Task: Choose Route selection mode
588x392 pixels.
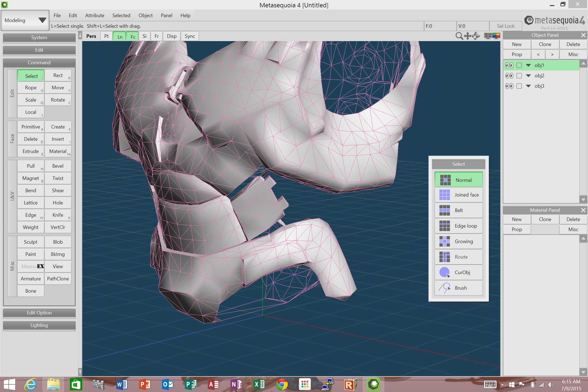Action: pyautogui.click(x=459, y=257)
